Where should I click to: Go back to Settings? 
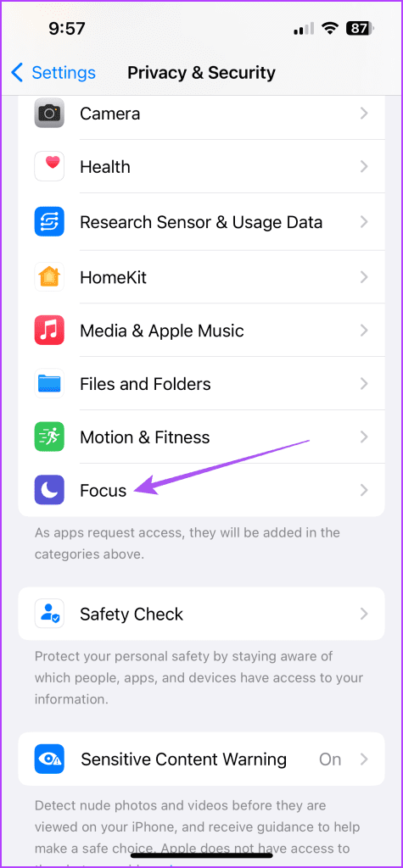53,73
